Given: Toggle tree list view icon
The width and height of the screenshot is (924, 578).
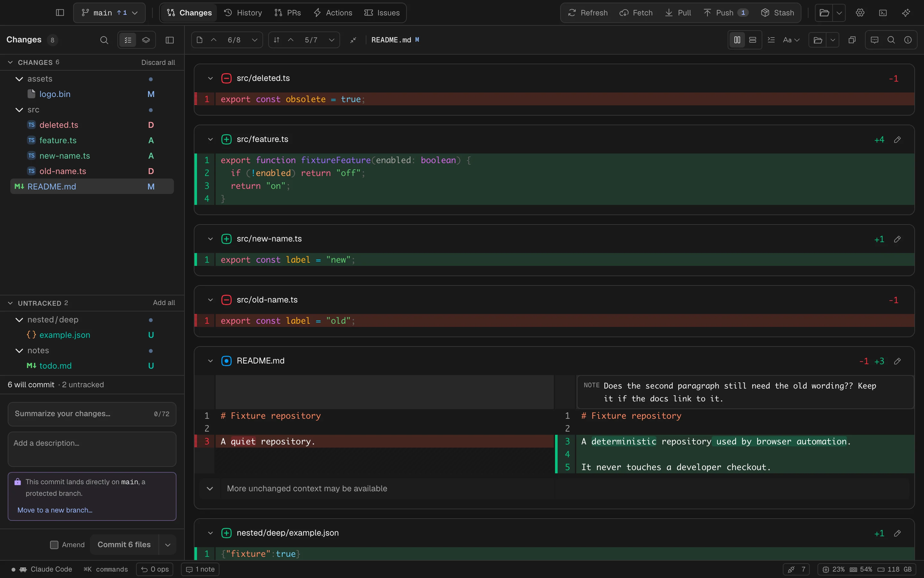Looking at the screenshot, I should click(128, 40).
